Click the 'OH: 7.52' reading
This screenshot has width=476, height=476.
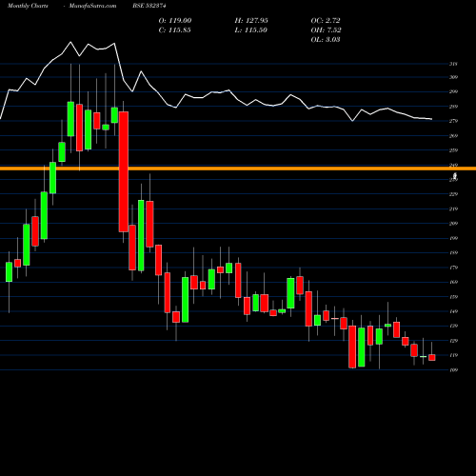click(x=326, y=30)
